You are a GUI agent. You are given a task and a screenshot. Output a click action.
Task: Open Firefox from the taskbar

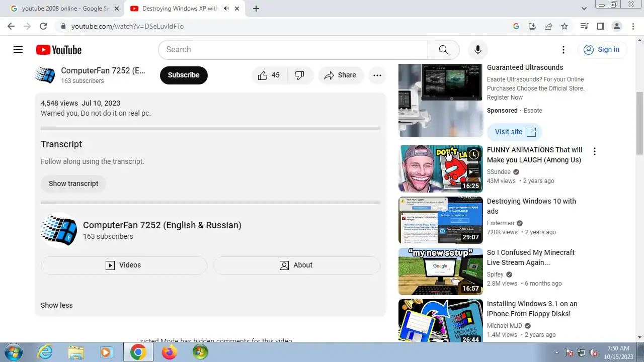tap(169, 352)
